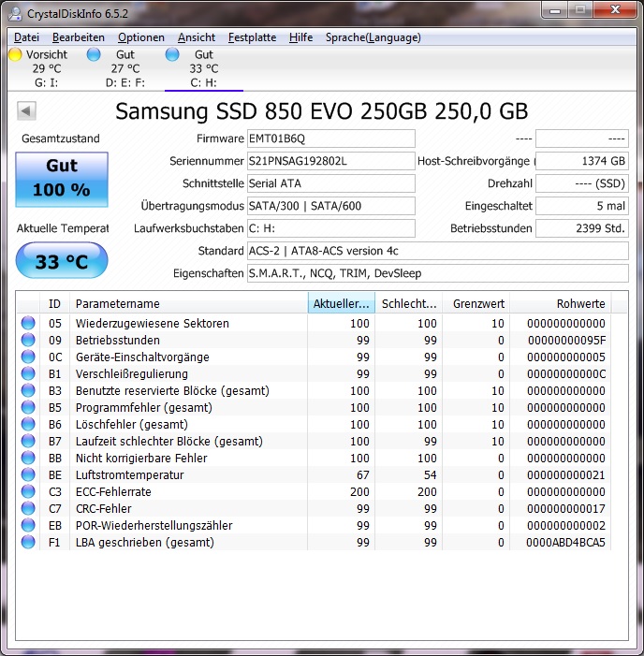Select the Wiederzugewiesene Sektoren parameter name
644x656 pixels.
pos(153,324)
